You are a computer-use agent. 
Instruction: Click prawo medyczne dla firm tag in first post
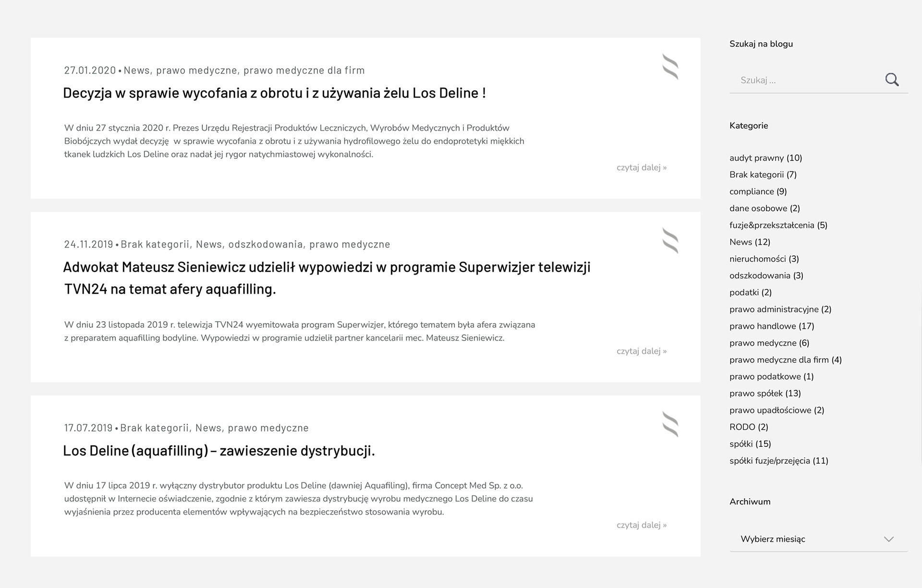tap(304, 71)
